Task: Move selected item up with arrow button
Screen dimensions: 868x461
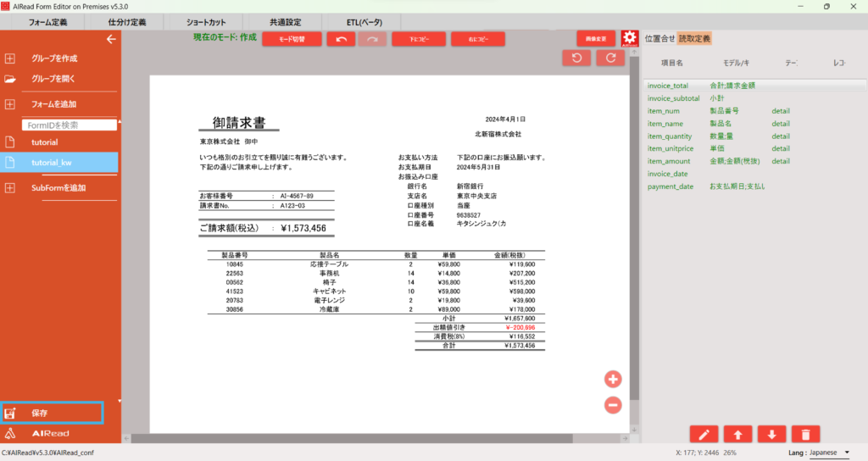Action: pos(737,434)
